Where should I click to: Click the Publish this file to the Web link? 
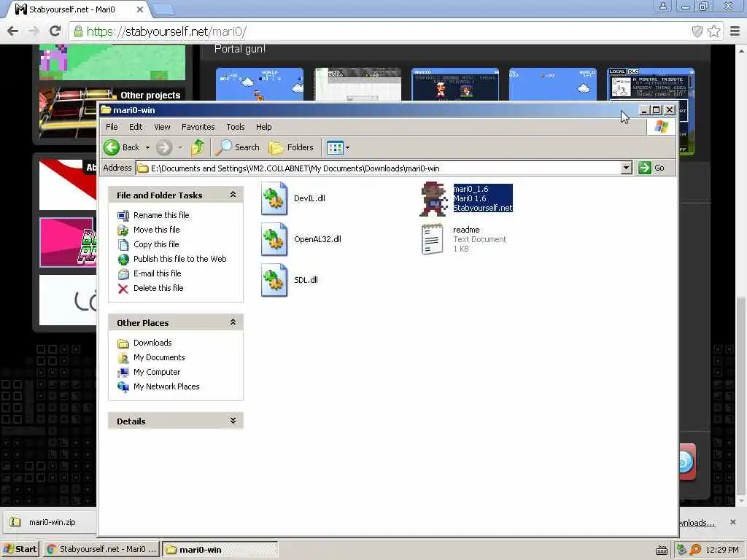click(179, 259)
